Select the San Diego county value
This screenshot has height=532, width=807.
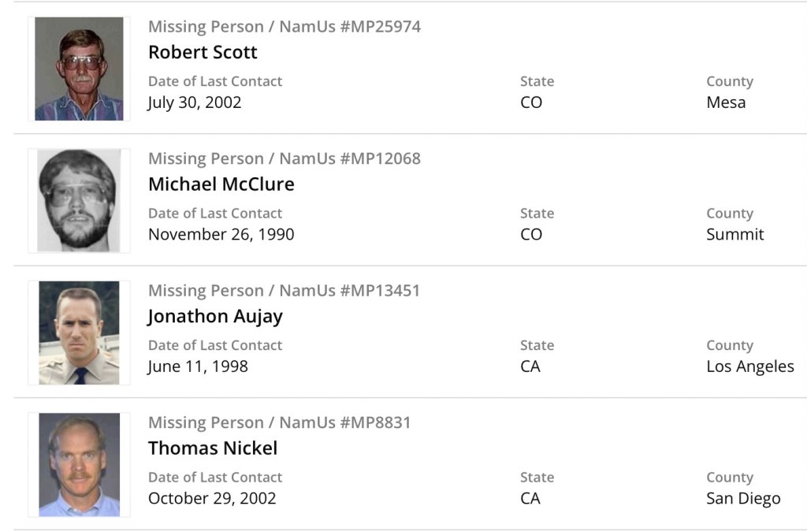pyautogui.click(x=743, y=498)
